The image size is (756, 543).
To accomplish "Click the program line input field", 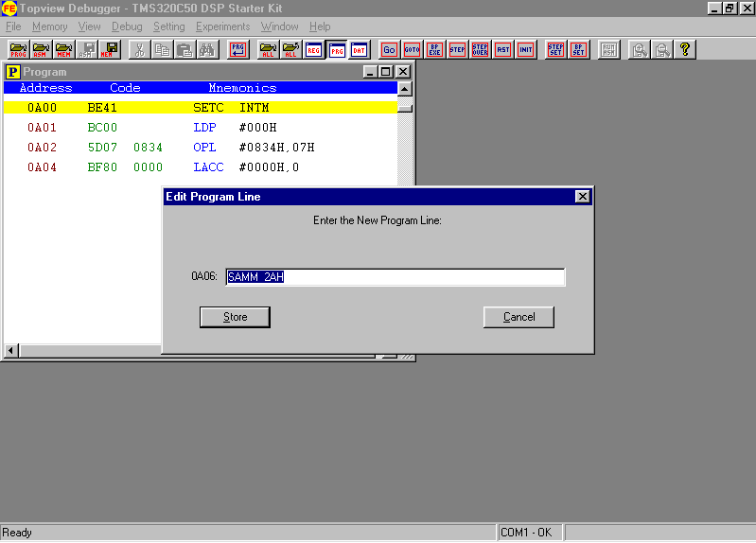I will 396,277.
